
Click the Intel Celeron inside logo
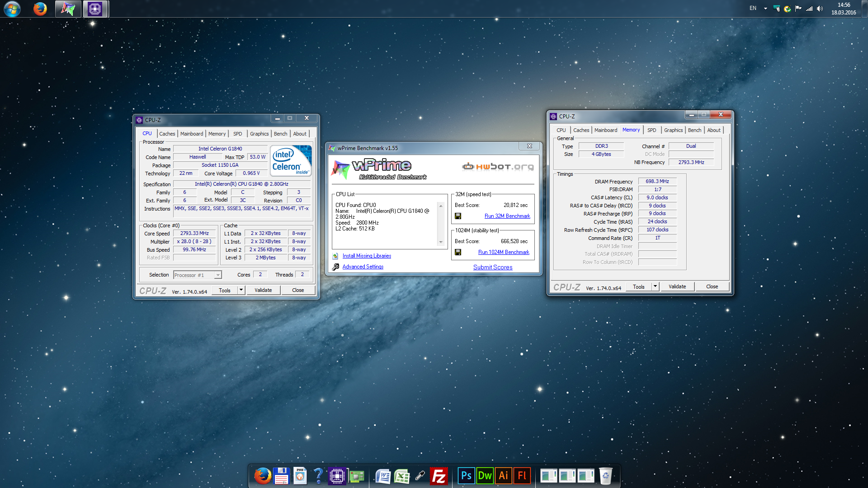click(291, 160)
